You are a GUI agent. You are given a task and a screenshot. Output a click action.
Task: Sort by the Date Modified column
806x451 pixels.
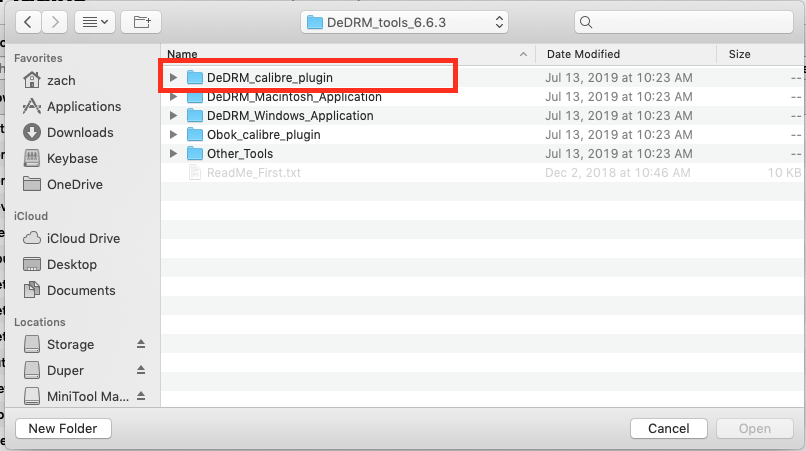coord(583,54)
